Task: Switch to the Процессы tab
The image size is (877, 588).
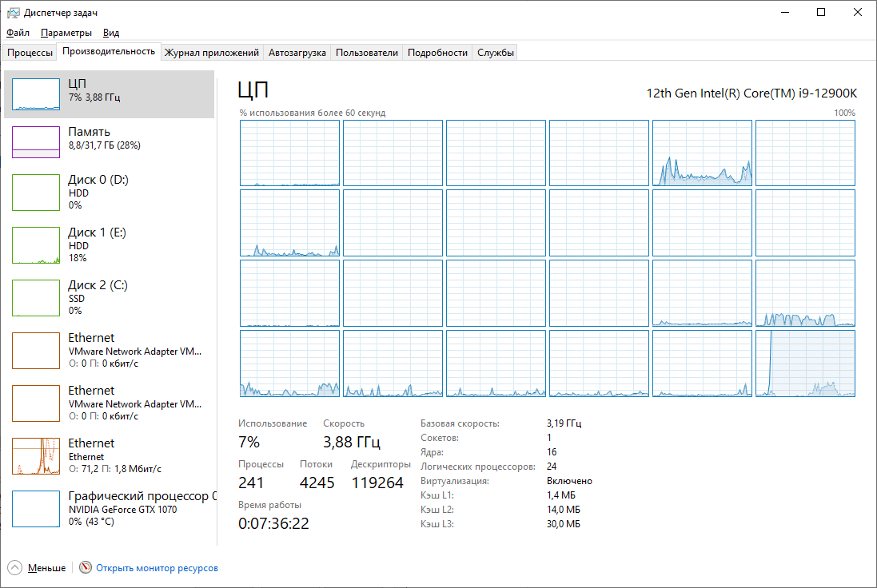Action: 30,53
